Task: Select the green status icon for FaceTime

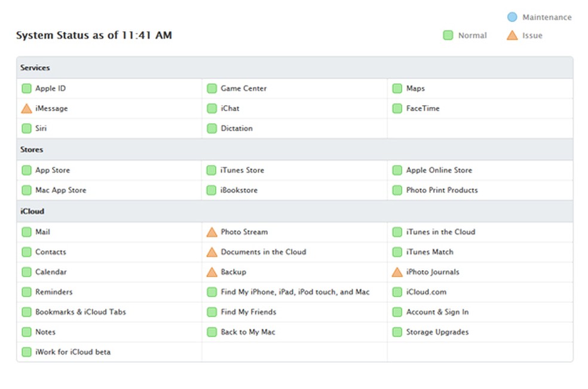Action: click(397, 108)
